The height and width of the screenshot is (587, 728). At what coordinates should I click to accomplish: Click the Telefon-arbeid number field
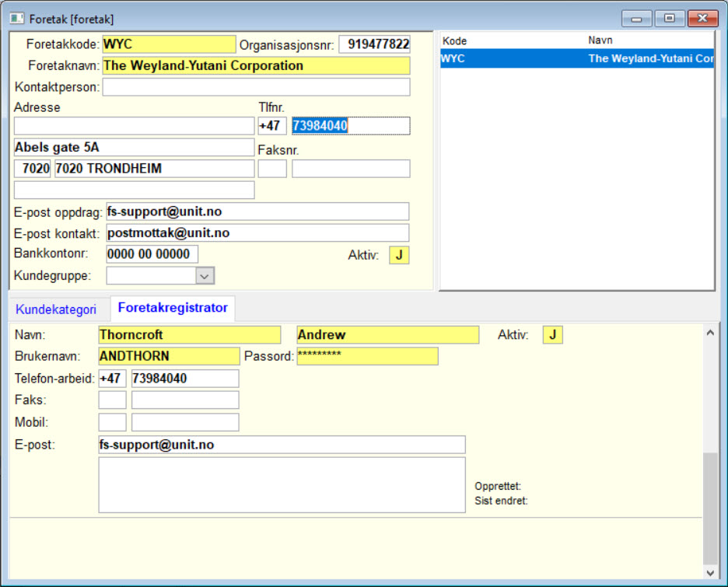(185, 379)
